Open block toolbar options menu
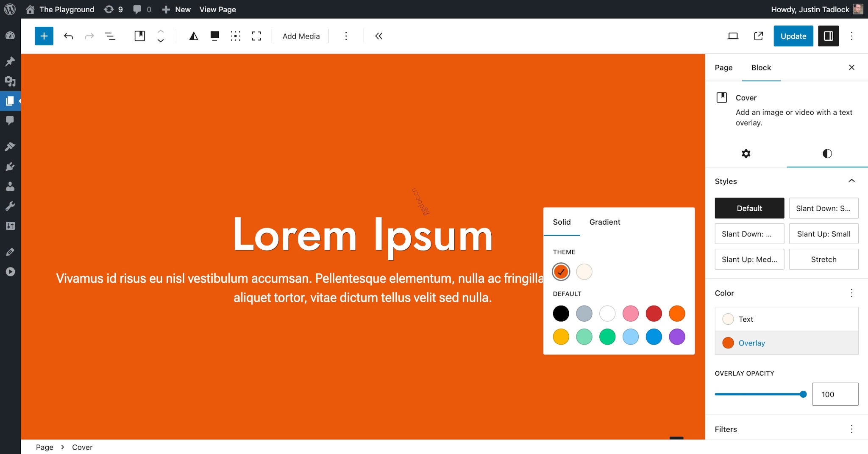This screenshot has width=868, height=454. (x=346, y=36)
